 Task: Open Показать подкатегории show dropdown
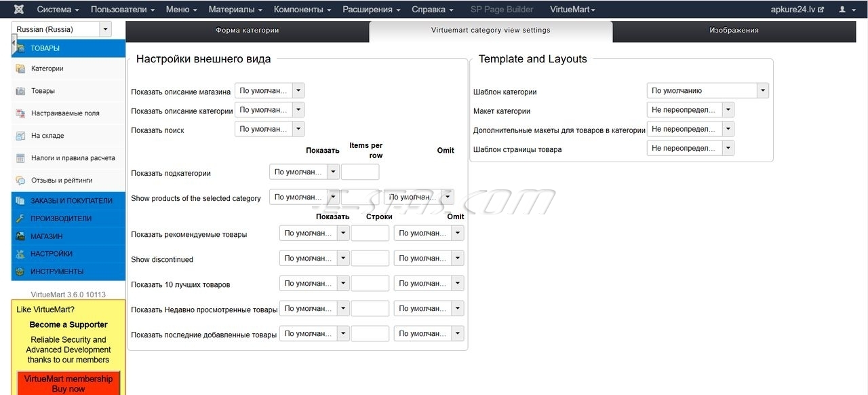tap(304, 172)
